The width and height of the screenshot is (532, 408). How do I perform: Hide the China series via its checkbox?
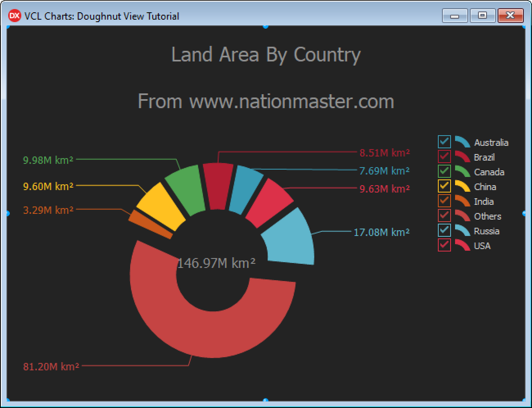[444, 186]
